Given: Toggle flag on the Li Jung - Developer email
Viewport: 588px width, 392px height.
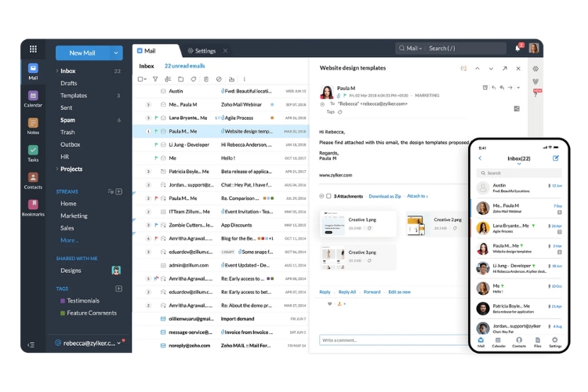Looking at the screenshot, I should [x=156, y=144].
